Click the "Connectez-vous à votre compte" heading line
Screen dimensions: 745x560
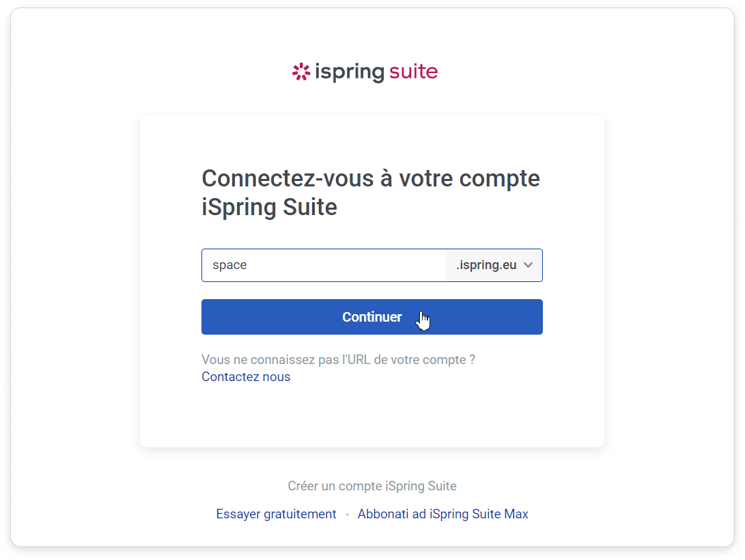[371, 179]
